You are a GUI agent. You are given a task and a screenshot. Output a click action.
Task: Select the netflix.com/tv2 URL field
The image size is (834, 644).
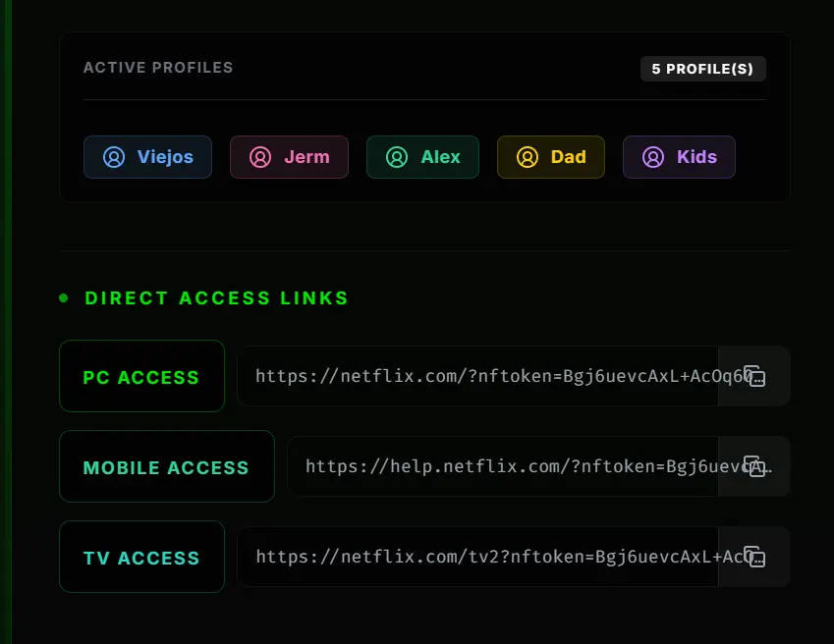477,557
